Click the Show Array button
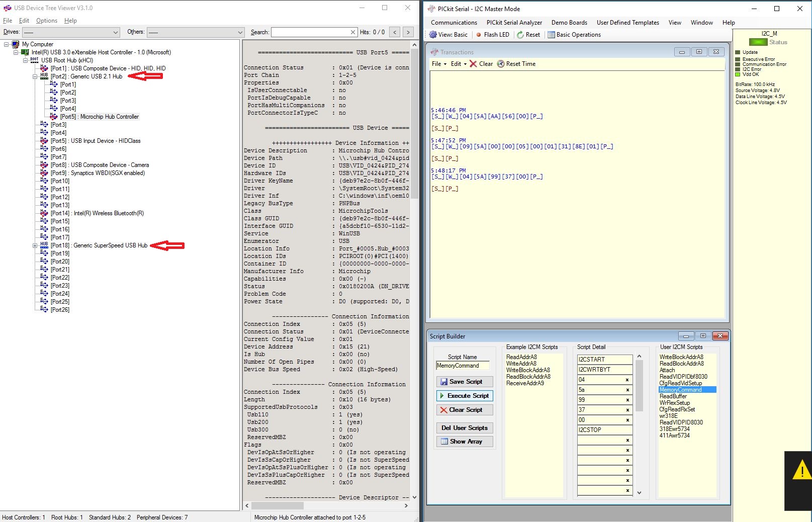The image size is (812, 522). coord(465,442)
